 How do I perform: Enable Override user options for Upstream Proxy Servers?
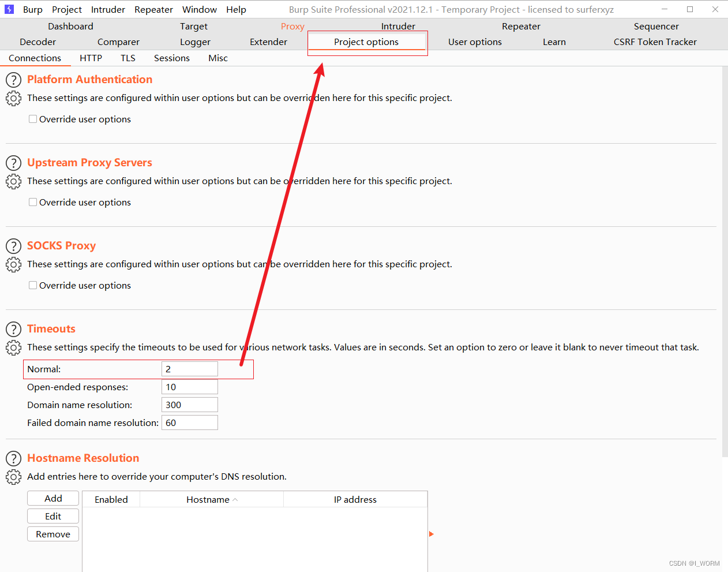pyautogui.click(x=33, y=202)
